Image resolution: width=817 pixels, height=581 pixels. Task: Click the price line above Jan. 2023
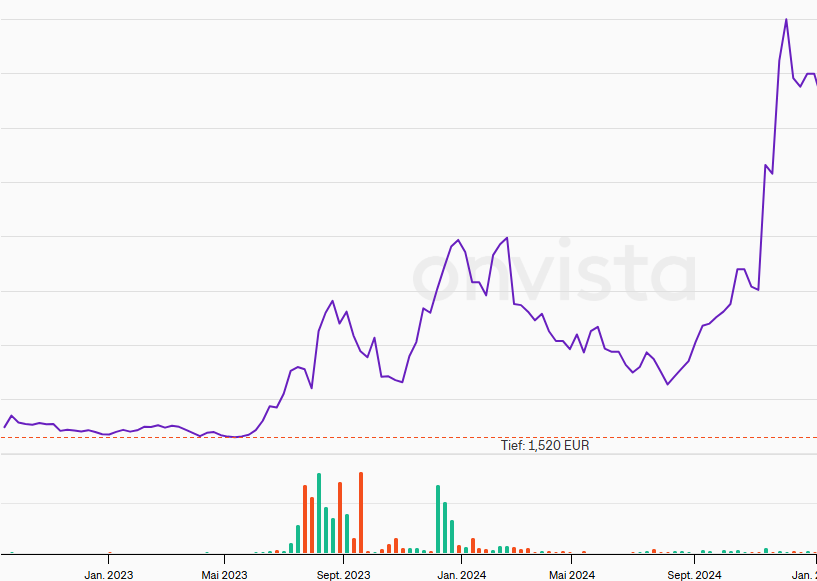(x=108, y=434)
